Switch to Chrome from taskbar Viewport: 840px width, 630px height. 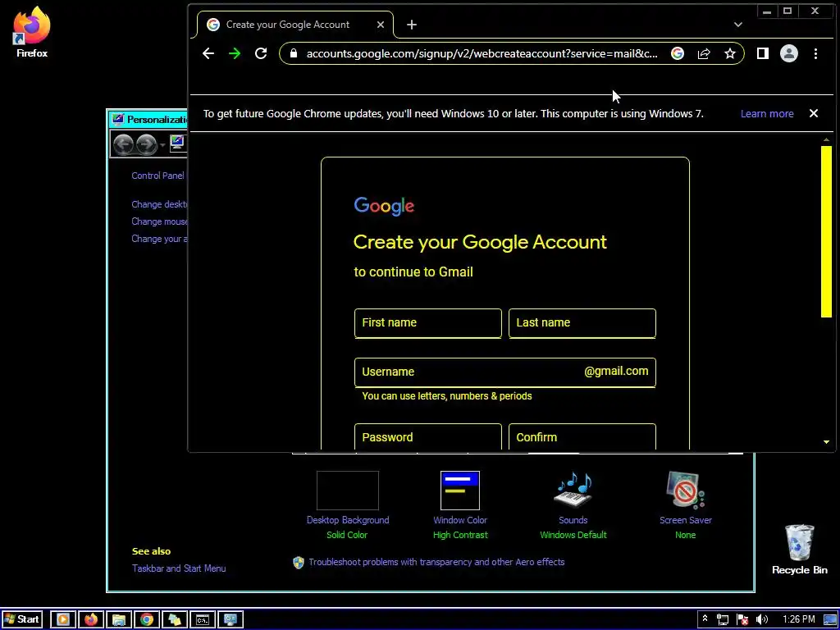pyautogui.click(x=147, y=620)
